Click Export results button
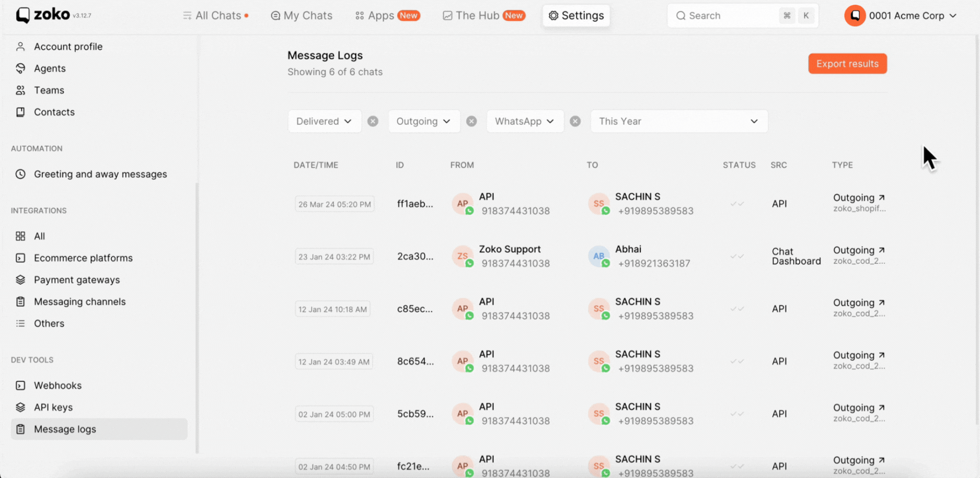Screen dimensions: 980x478 tap(847, 64)
